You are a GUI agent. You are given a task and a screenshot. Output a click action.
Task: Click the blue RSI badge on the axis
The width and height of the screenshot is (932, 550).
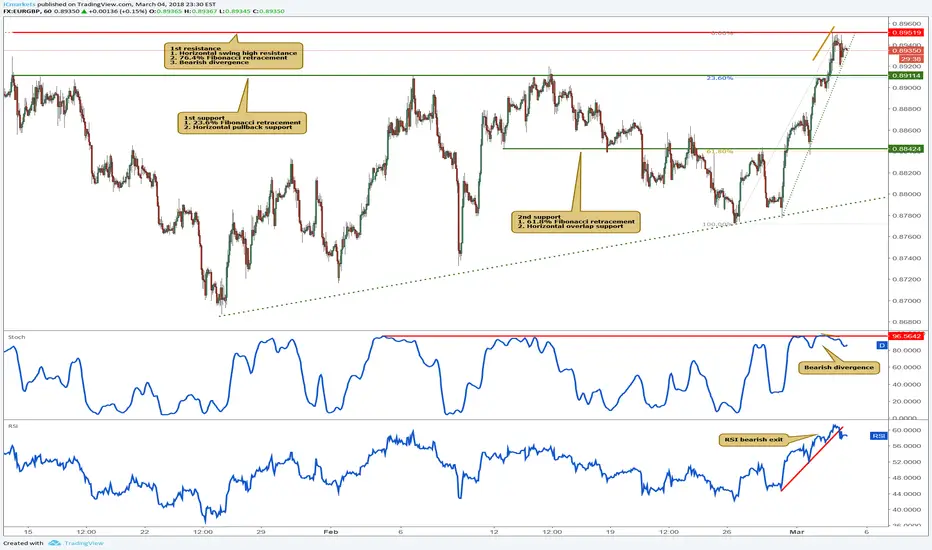pos(879,436)
